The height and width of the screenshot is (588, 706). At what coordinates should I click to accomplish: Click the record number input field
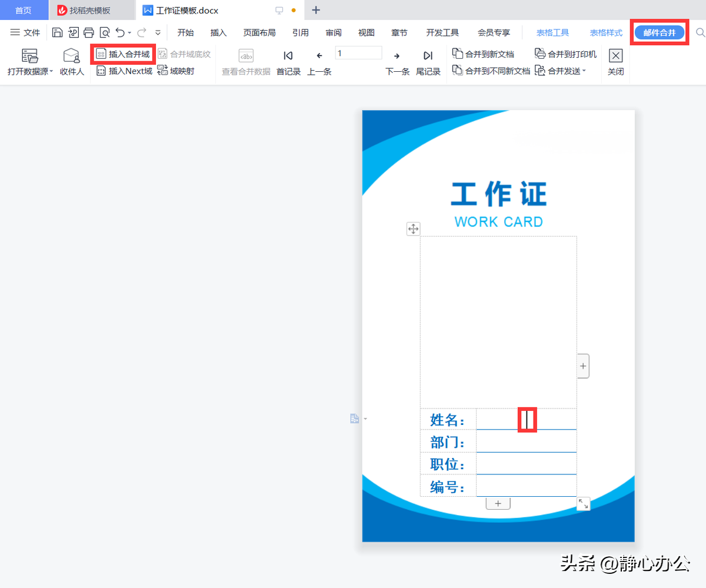[359, 54]
